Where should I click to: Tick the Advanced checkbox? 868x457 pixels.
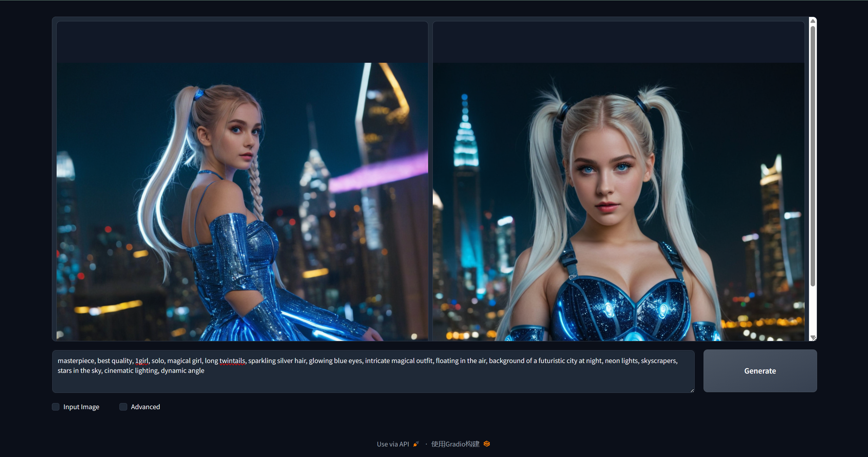point(123,407)
